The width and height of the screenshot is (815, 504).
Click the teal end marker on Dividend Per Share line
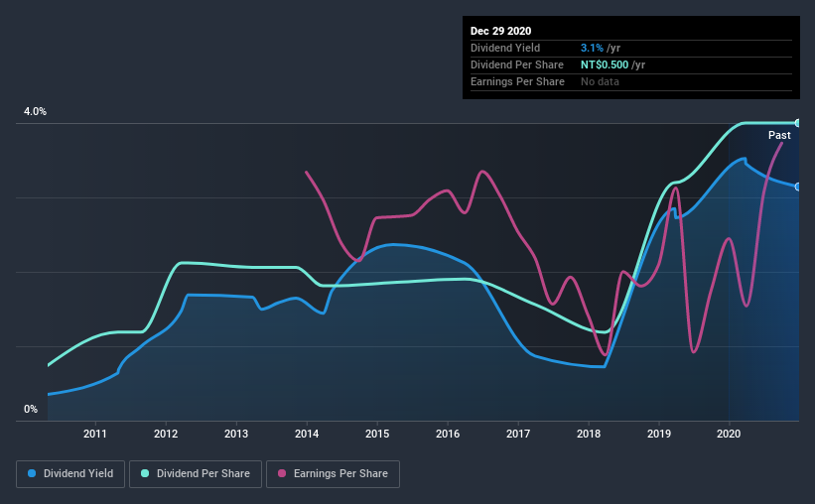pyautogui.click(x=797, y=123)
